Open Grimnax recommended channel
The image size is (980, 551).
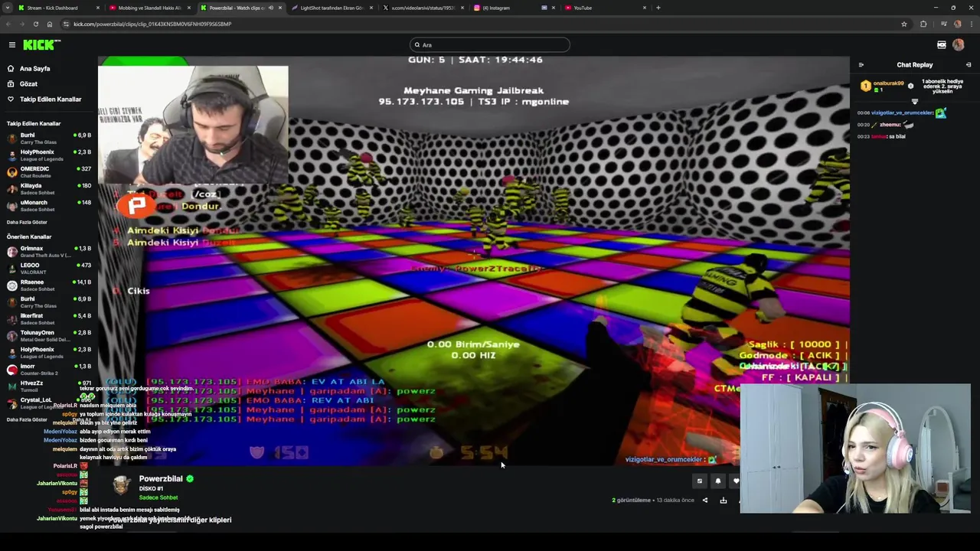[x=49, y=251]
